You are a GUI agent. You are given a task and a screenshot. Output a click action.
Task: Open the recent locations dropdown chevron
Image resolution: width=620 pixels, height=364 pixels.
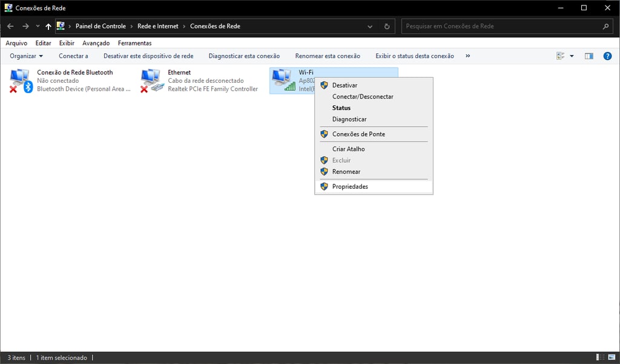(38, 26)
